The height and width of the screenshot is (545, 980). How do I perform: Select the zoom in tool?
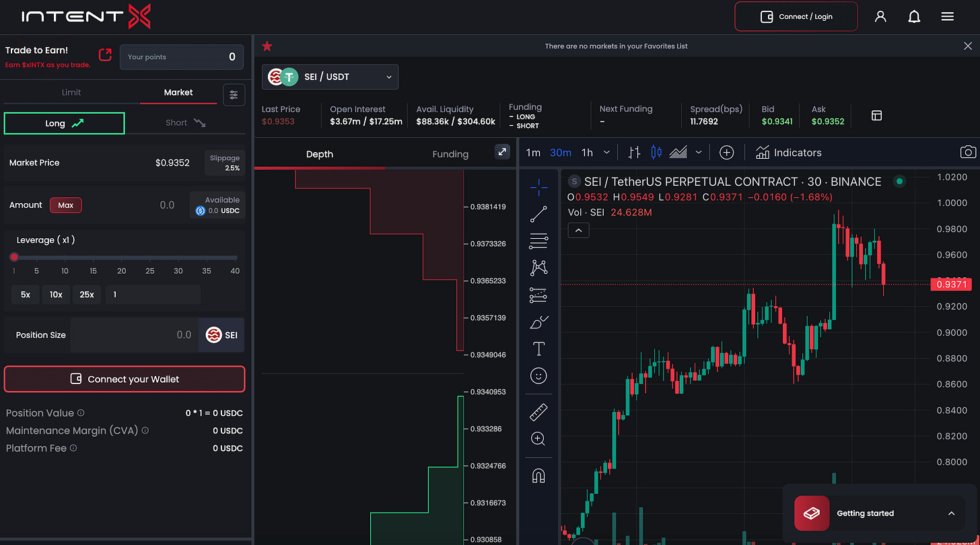538,439
